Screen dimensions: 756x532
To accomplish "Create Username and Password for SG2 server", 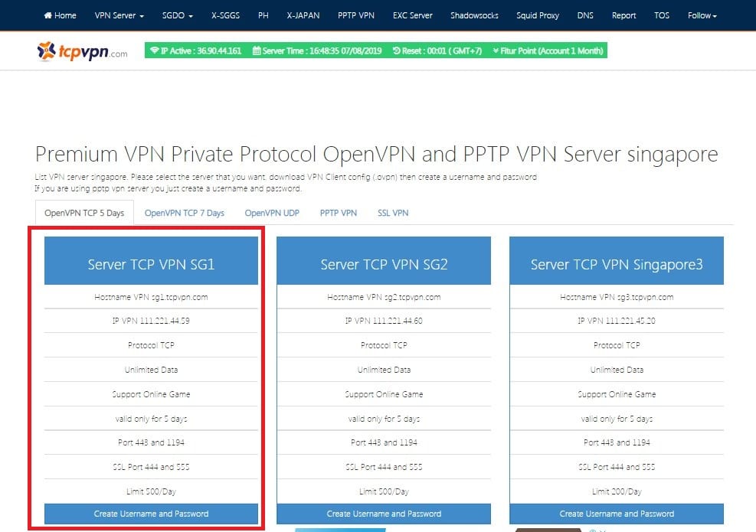I will pos(384,514).
